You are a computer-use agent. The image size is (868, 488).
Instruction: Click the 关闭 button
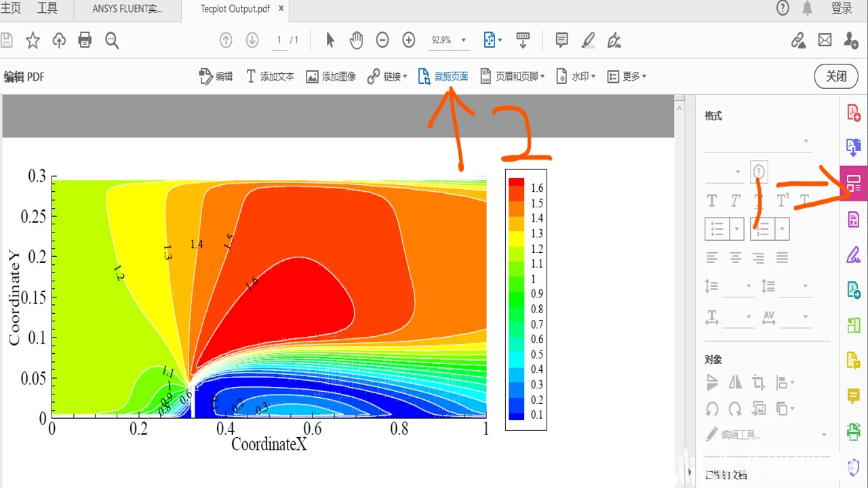[836, 76]
